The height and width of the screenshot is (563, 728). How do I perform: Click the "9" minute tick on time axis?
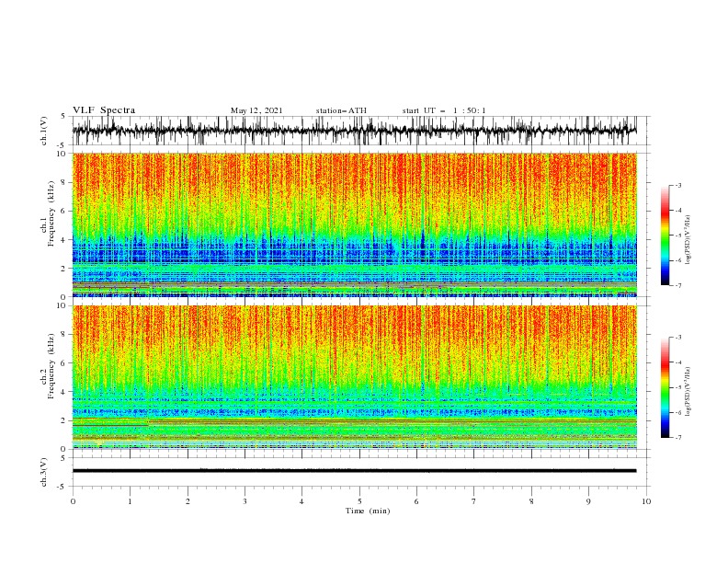[x=588, y=501]
